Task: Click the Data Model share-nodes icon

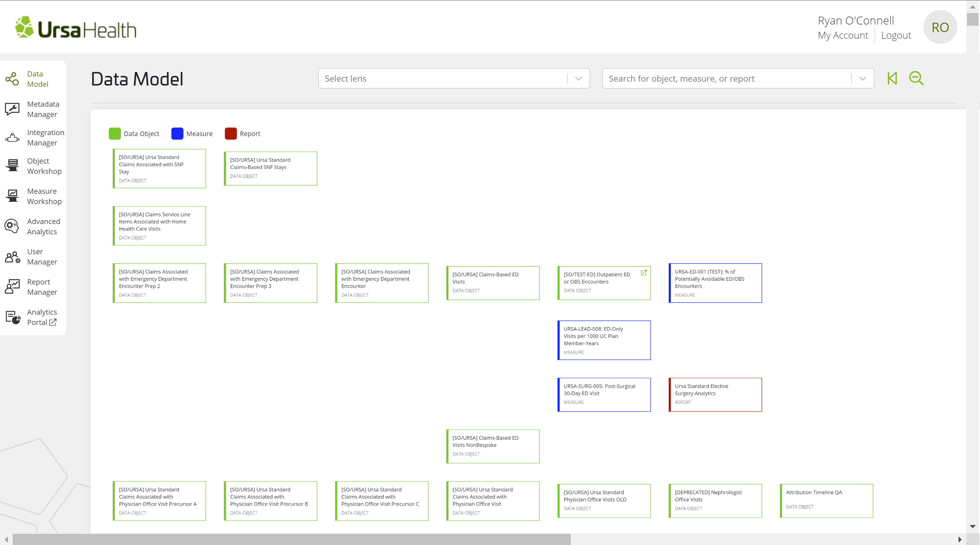Action: pyautogui.click(x=12, y=79)
